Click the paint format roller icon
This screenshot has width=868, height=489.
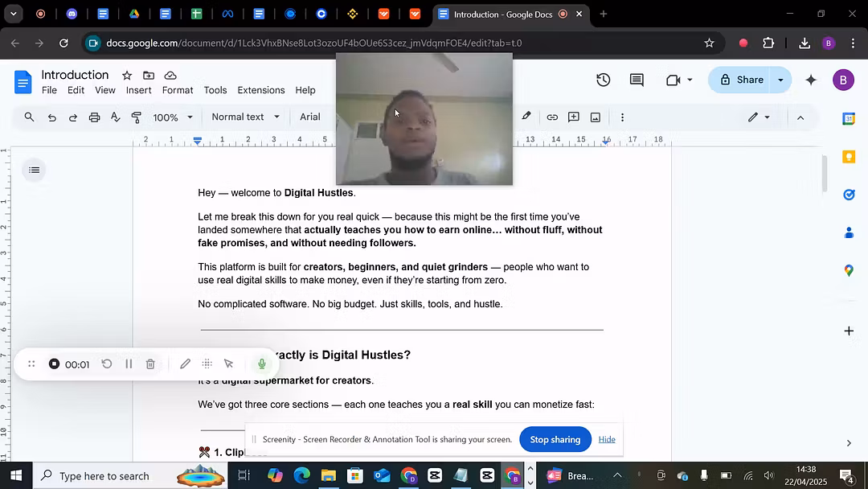pyautogui.click(x=137, y=117)
